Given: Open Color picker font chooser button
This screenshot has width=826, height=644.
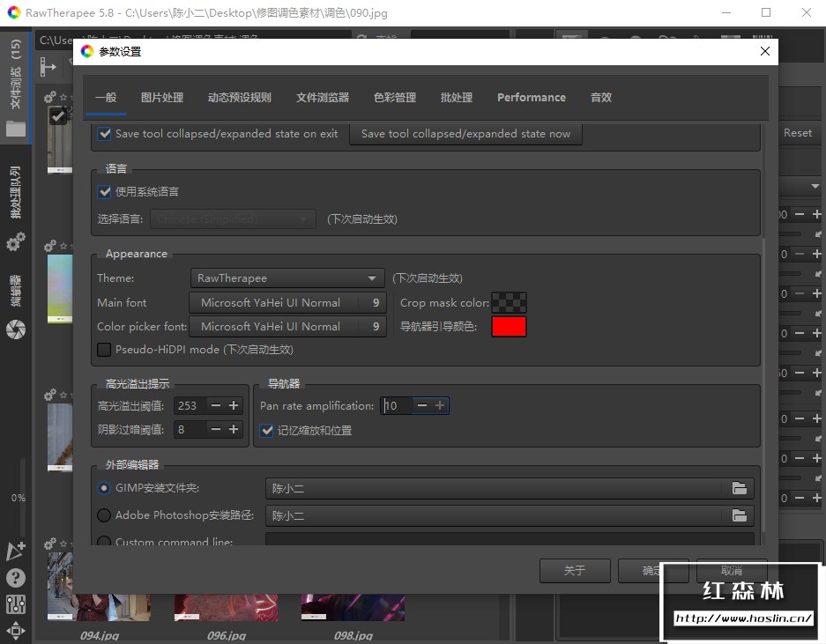Looking at the screenshot, I should point(287,327).
